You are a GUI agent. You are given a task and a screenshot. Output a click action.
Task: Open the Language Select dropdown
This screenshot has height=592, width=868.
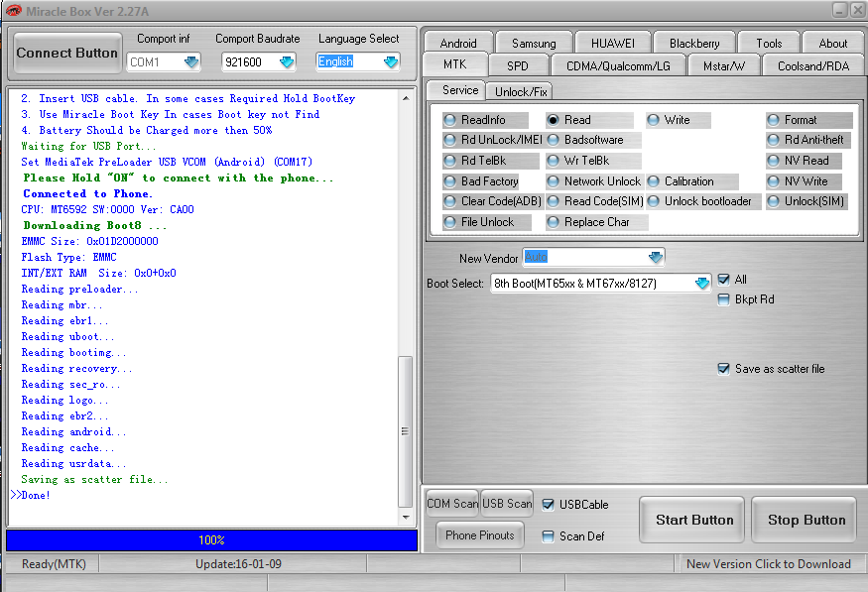coord(391,61)
